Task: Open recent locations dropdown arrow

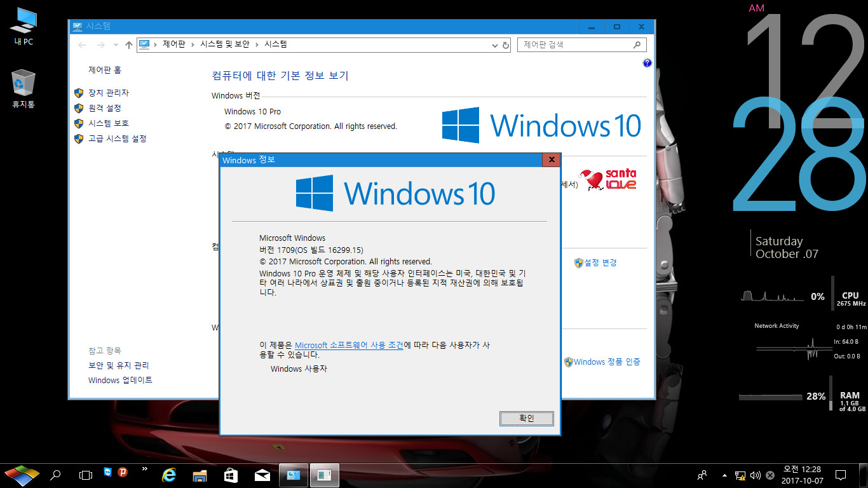Action: pyautogui.click(x=116, y=45)
